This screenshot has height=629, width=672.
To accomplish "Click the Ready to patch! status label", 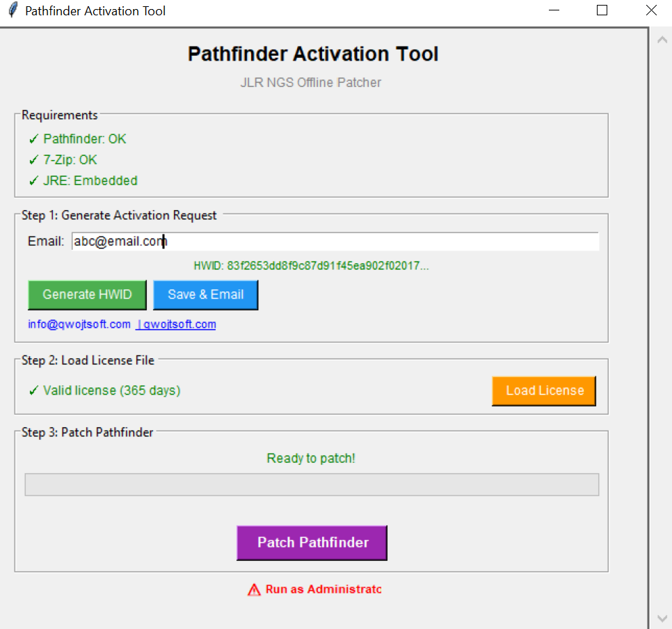I will point(311,458).
